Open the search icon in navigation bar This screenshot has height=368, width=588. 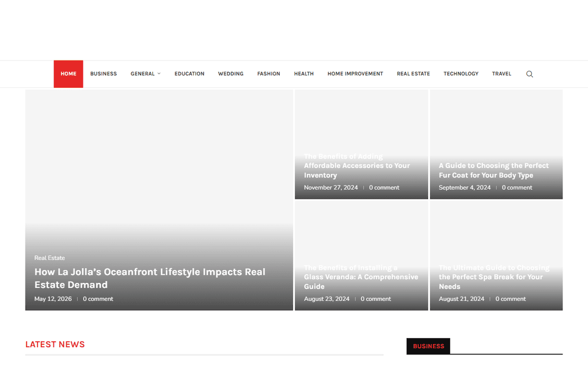[x=530, y=74]
